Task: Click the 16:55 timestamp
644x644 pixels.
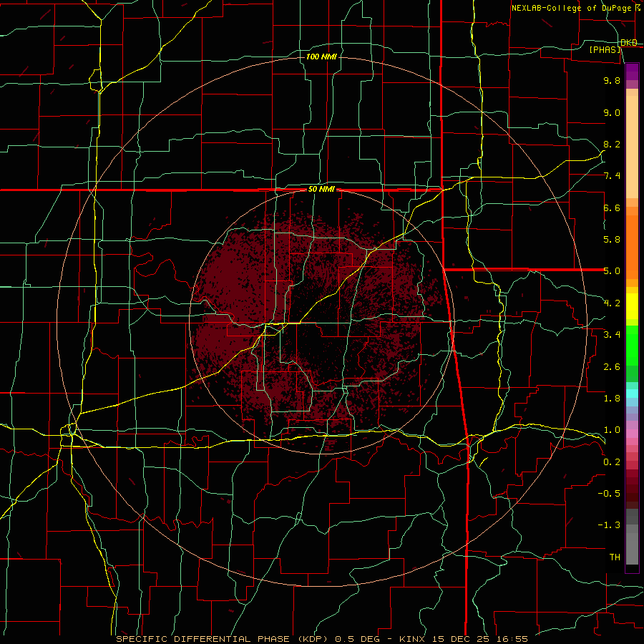Action: 512,639
